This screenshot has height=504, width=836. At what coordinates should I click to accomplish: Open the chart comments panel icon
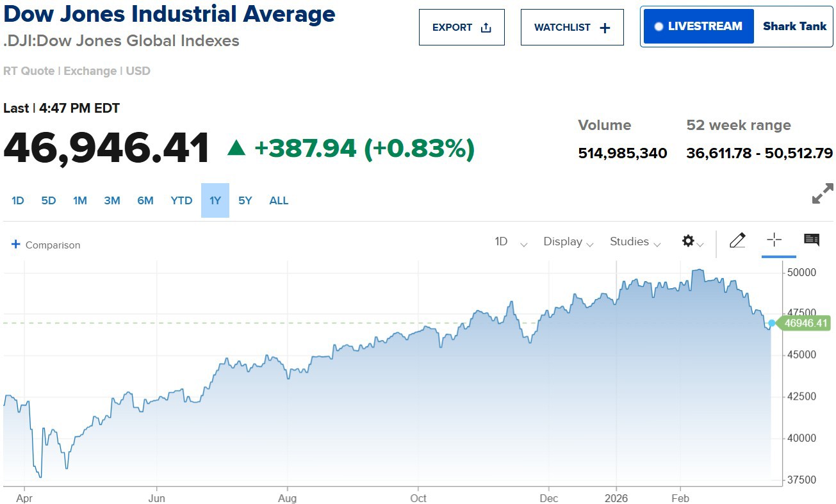click(x=811, y=240)
